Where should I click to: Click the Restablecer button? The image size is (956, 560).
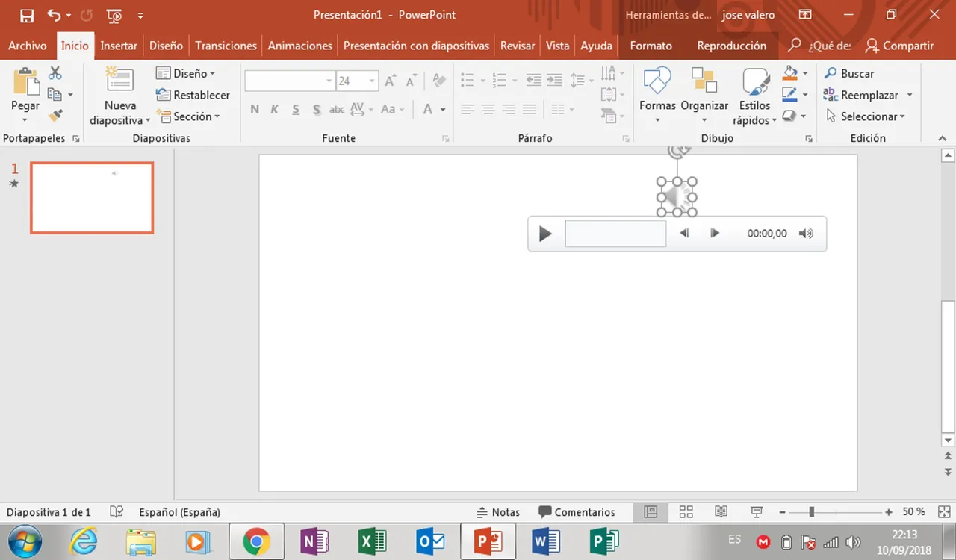pyautogui.click(x=193, y=95)
